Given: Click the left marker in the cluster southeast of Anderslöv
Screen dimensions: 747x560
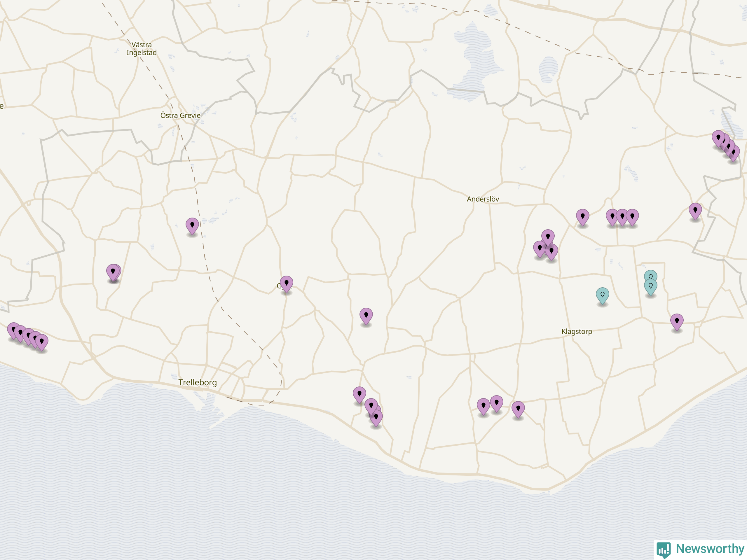Looking at the screenshot, I should [540, 249].
